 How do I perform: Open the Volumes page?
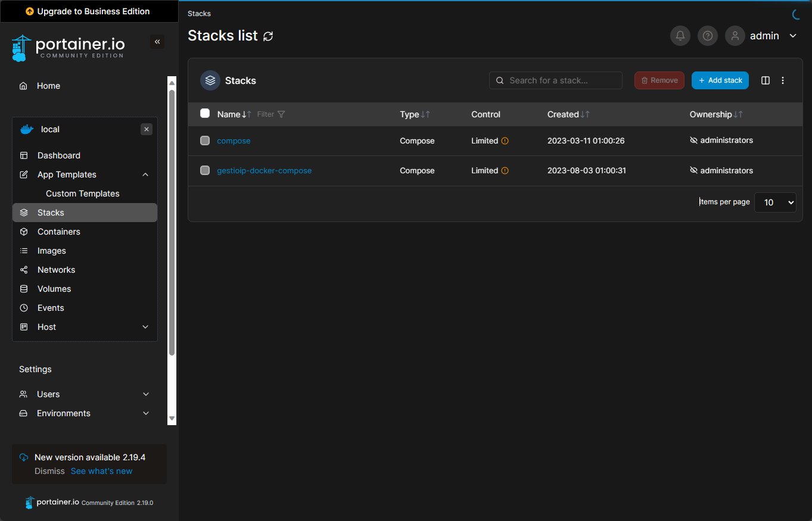54,289
